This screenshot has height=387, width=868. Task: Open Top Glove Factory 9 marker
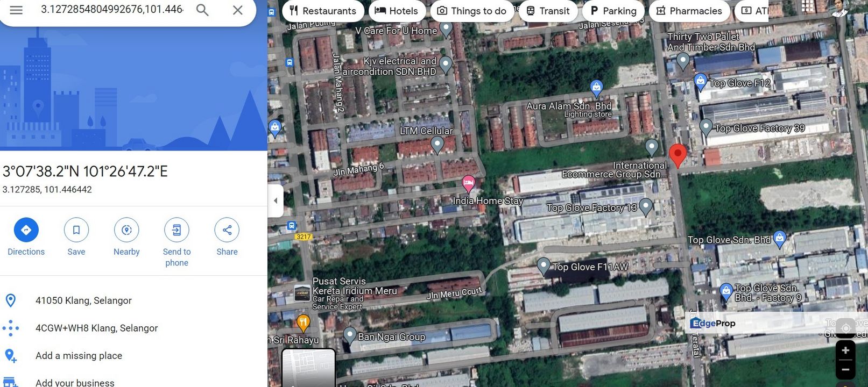[726, 292]
